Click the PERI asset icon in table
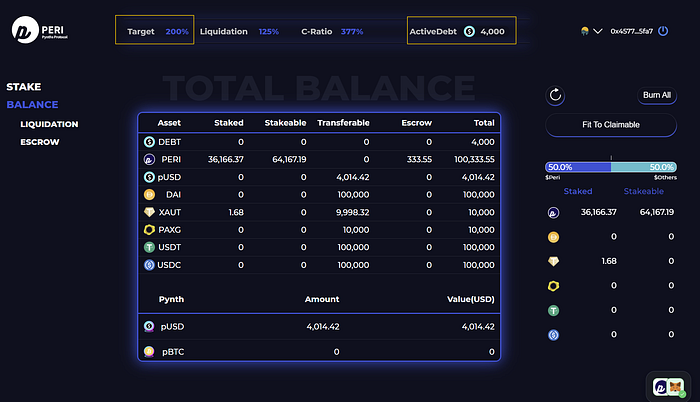The width and height of the screenshot is (700, 402). tap(149, 159)
